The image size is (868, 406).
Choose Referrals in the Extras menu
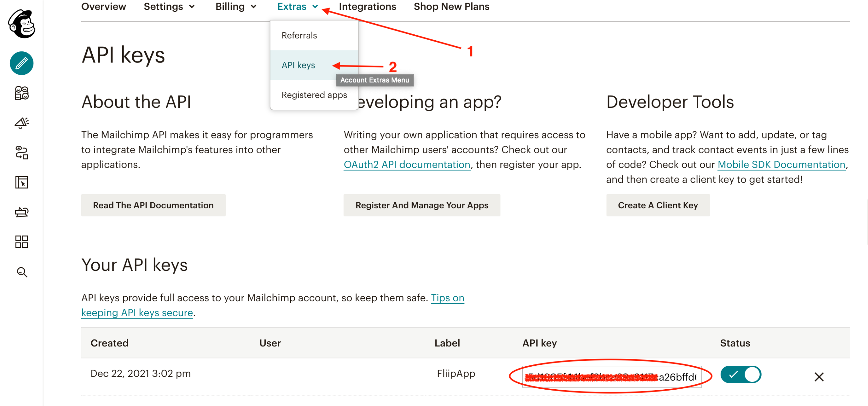click(x=299, y=35)
